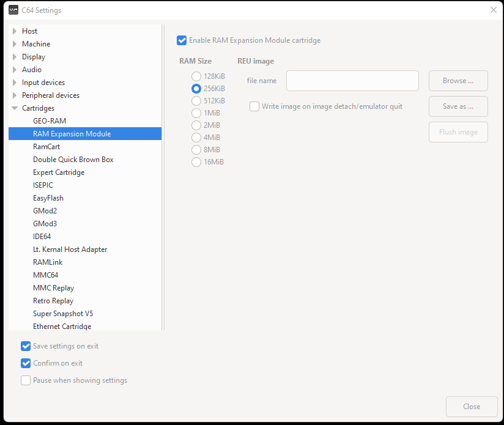
Task: Select the 2MiB RAM size
Action: click(196, 125)
